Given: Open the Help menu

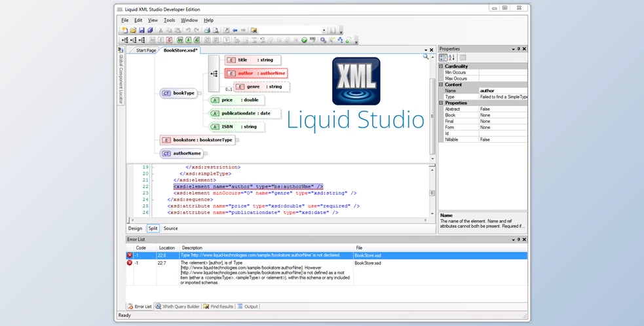Looking at the screenshot, I should pyautogui.click(x=208, y=20).
